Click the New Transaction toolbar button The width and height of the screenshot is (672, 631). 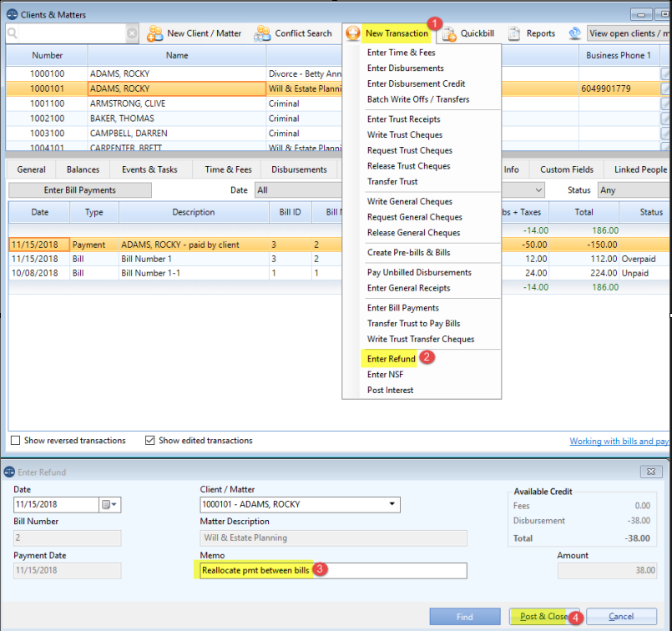pyautogui.click(x=388, y=33)
